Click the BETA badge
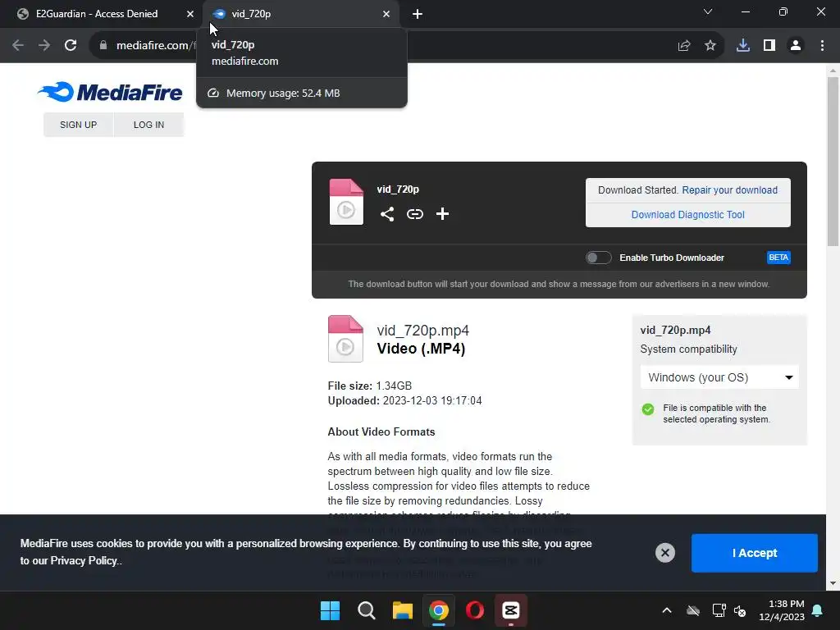This screenshot has width=840, height=630. (778, 258)
